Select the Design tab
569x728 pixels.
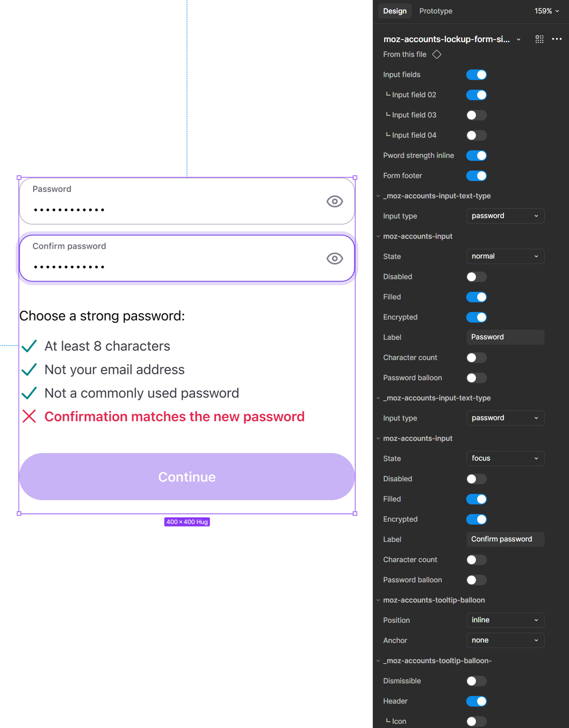click(395, 11)
